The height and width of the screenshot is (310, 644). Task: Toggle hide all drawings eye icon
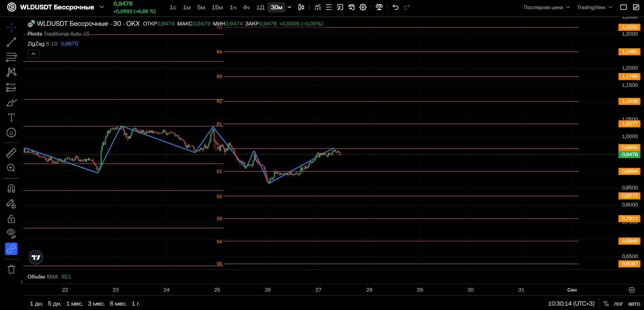pos(11,234)
